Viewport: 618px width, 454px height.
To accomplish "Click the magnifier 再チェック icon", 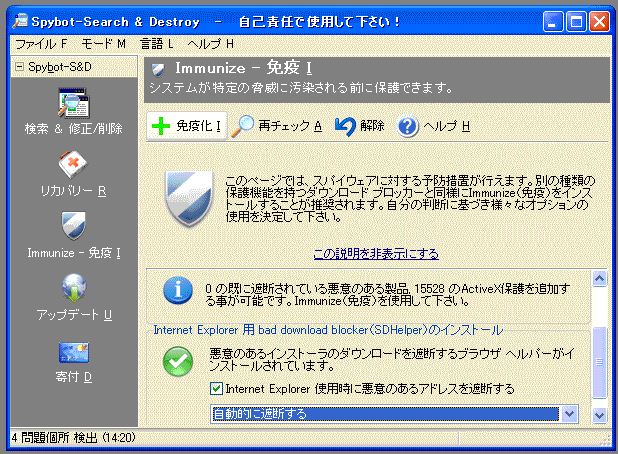I will click(x=242, y=126).
